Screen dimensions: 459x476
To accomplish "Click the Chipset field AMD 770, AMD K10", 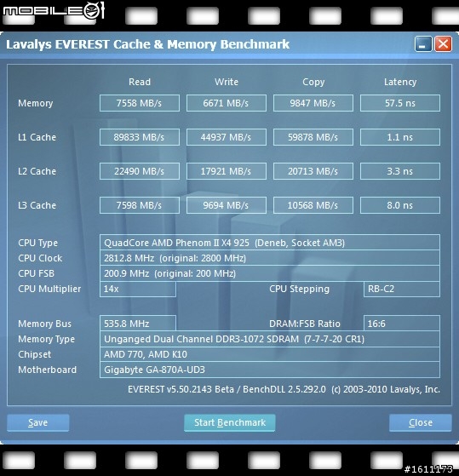I will click(x=270, y=354).
